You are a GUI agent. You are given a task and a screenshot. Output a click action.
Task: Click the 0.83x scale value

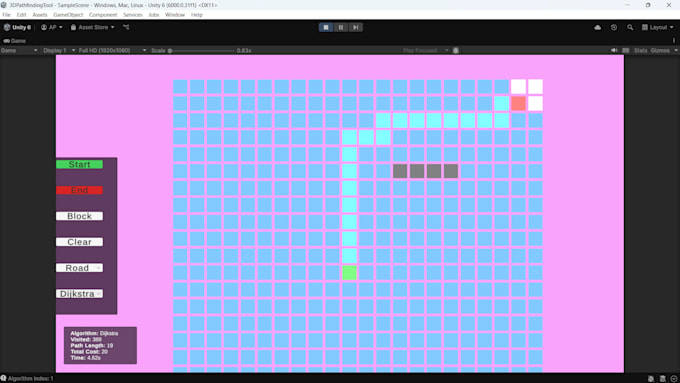point(244,51)
